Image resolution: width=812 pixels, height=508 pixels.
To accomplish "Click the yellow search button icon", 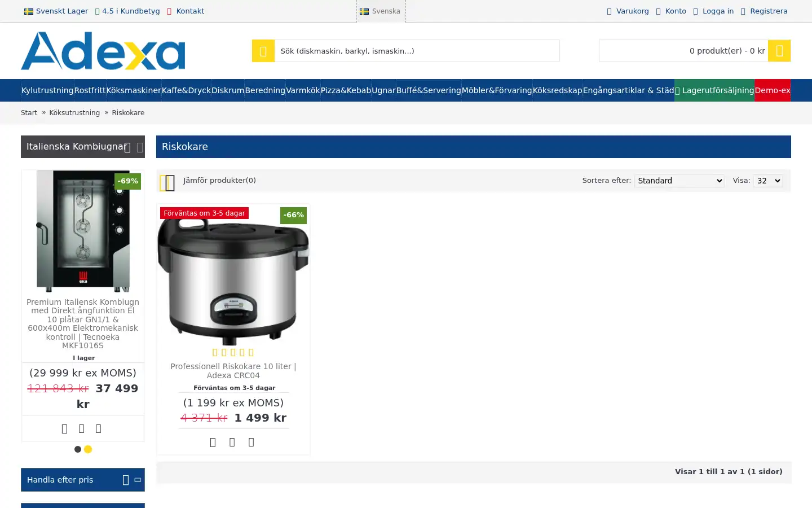I will (x=263, y=51).
